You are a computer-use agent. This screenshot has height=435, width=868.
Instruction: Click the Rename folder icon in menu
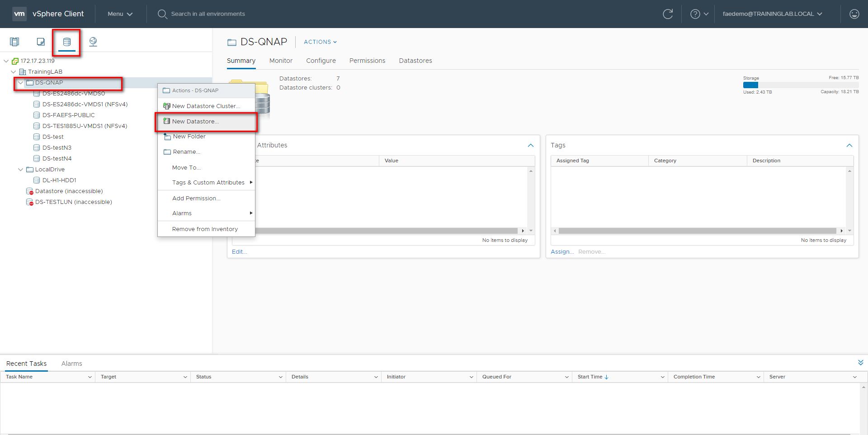[x=167, y=152]
